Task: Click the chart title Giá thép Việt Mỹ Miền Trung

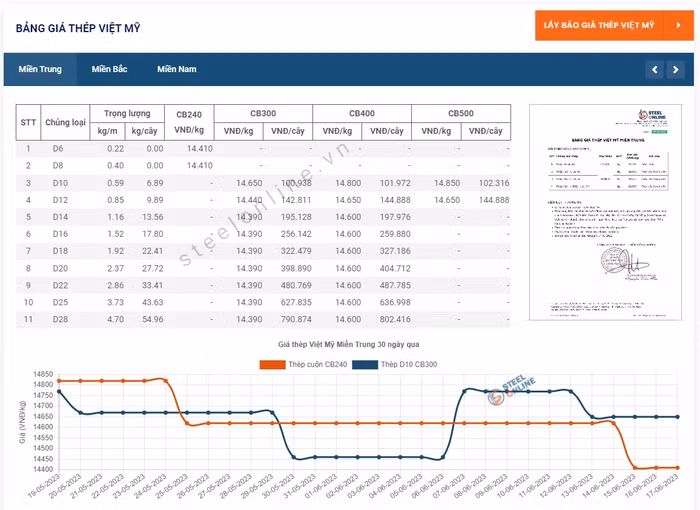Action: tap(349, 344)
